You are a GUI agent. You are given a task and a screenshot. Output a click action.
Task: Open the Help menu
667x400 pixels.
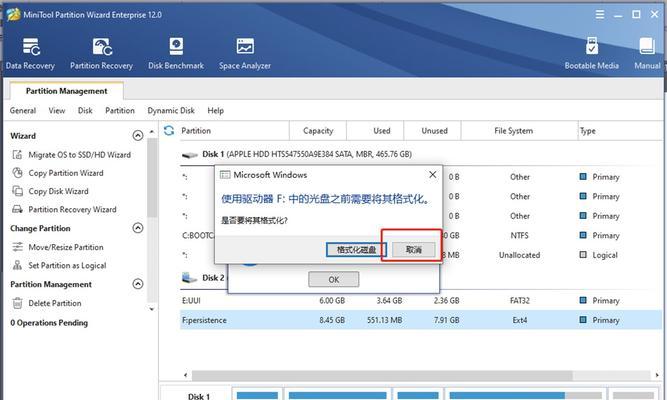point(216,111)
